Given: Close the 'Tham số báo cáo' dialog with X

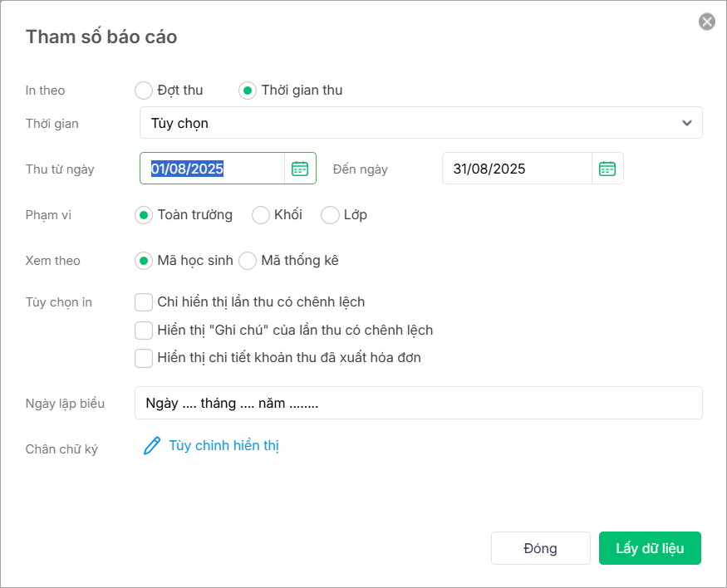Looking at the screenshot, I should pyautogui.click(x=707, y=22).
